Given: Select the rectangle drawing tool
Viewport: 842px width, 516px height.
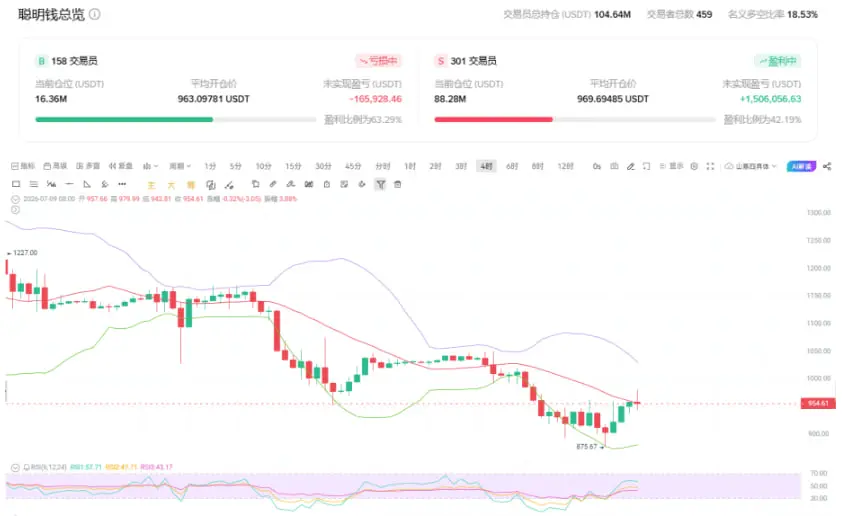Looking at the screenshot, I should coord(16,184).
